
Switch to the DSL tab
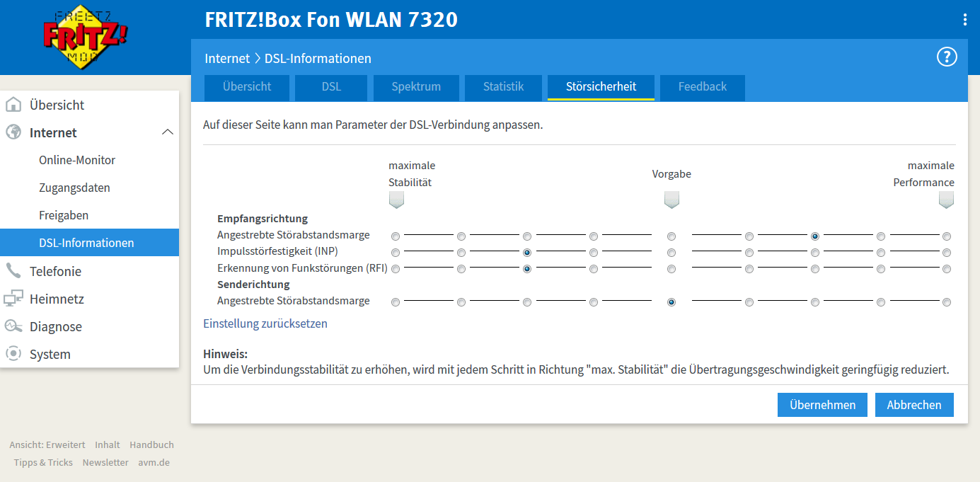click(331, 87)
